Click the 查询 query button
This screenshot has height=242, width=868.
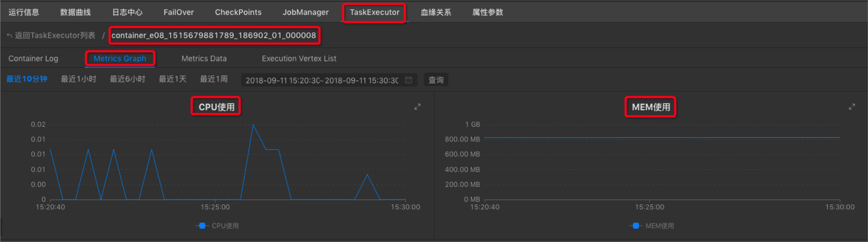436,80
